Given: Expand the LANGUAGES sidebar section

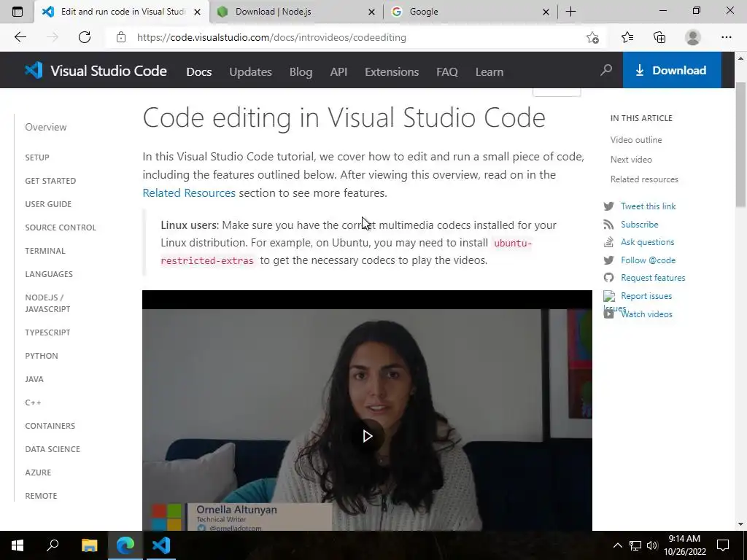Looking at the screenshot, I should tap(49, 274).
